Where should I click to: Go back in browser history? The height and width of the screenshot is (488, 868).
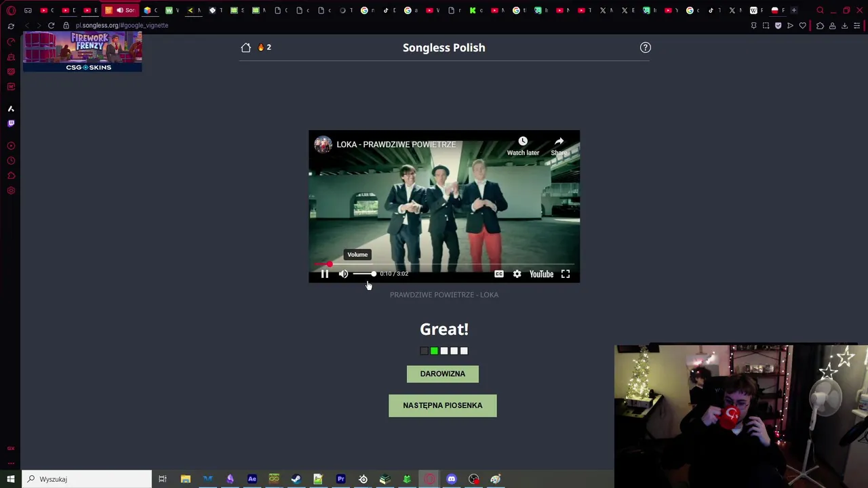(26, 25)
